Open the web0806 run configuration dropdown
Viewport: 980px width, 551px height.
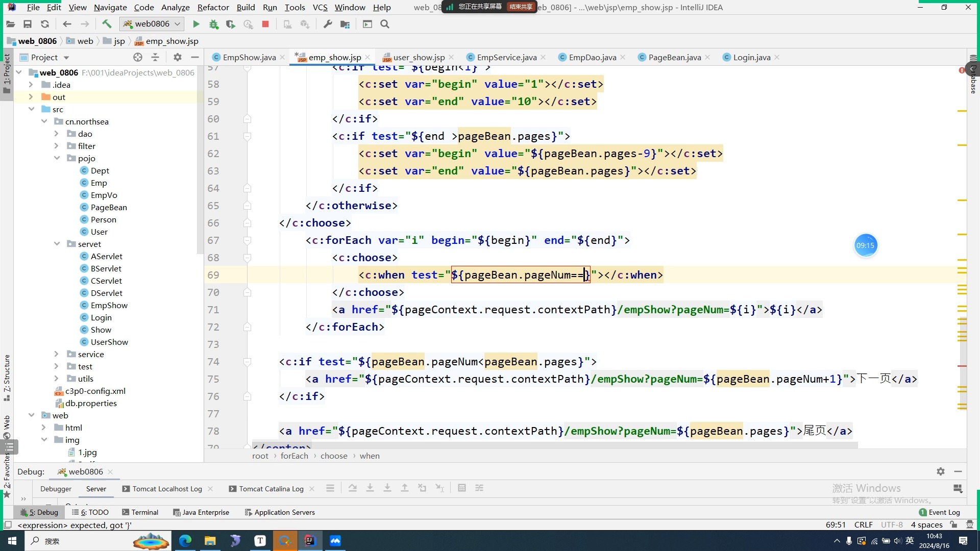tap(152, 24)
